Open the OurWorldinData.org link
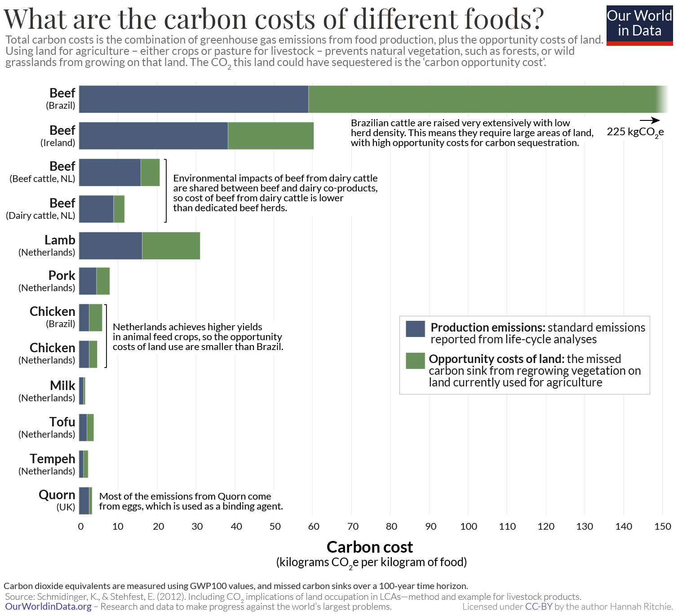 (x=48, y=607)
